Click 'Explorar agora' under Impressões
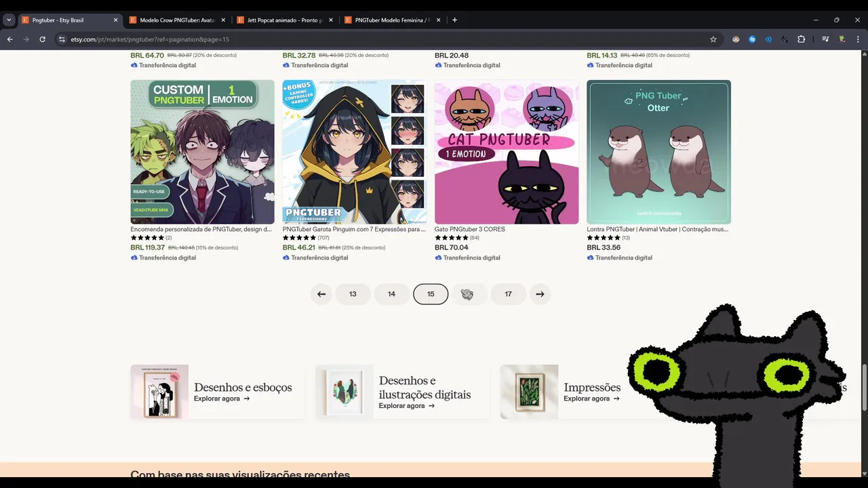The width and height of the screenshot is (868, 488). tap(591, 399)
